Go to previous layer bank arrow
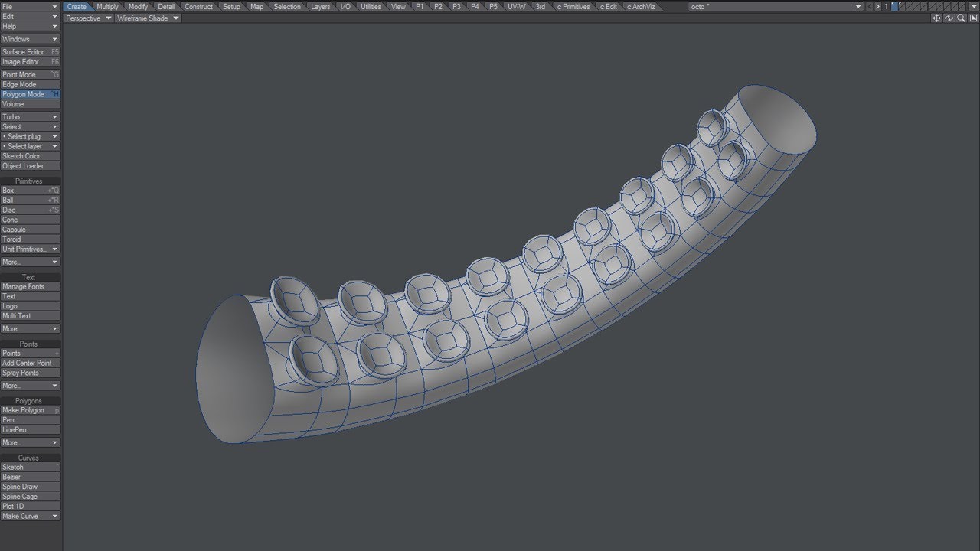The width and height of the screenshot is (980, 551). point(869,7)
